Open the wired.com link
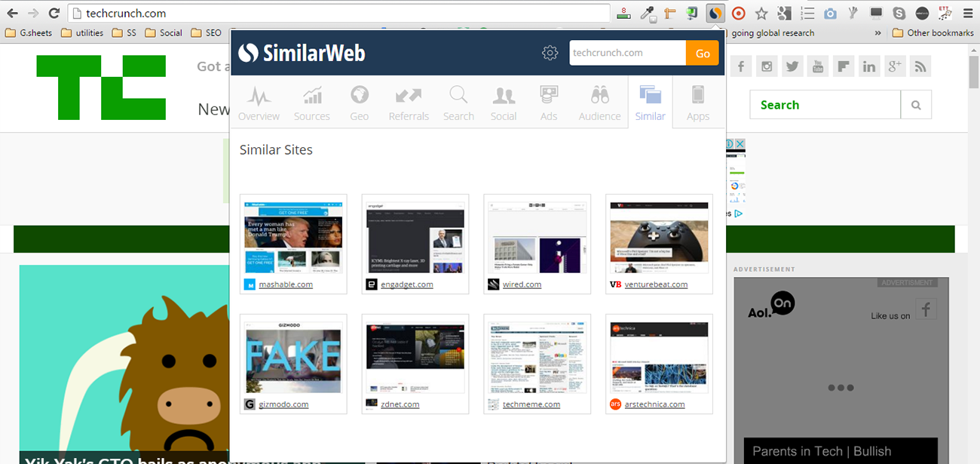The height and width of the screenshot is (464, 980). [522, 284]
